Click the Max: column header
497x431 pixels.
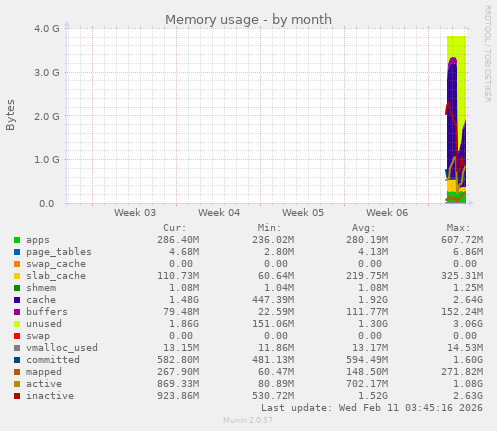click(459, 228)
